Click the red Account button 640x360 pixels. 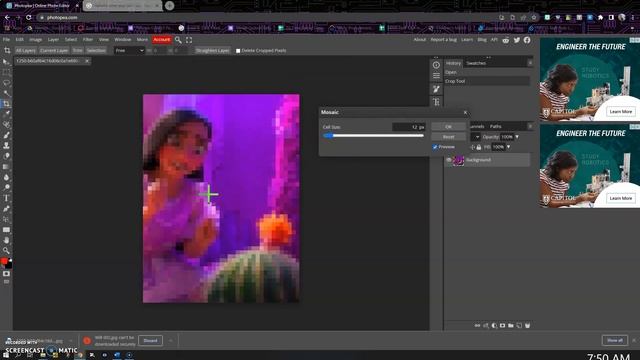coord(162,40)
